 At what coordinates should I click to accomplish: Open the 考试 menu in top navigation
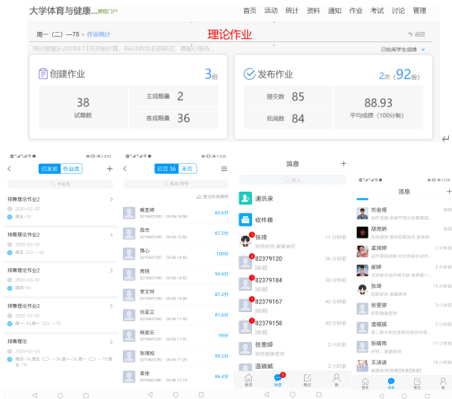point(377,11)
